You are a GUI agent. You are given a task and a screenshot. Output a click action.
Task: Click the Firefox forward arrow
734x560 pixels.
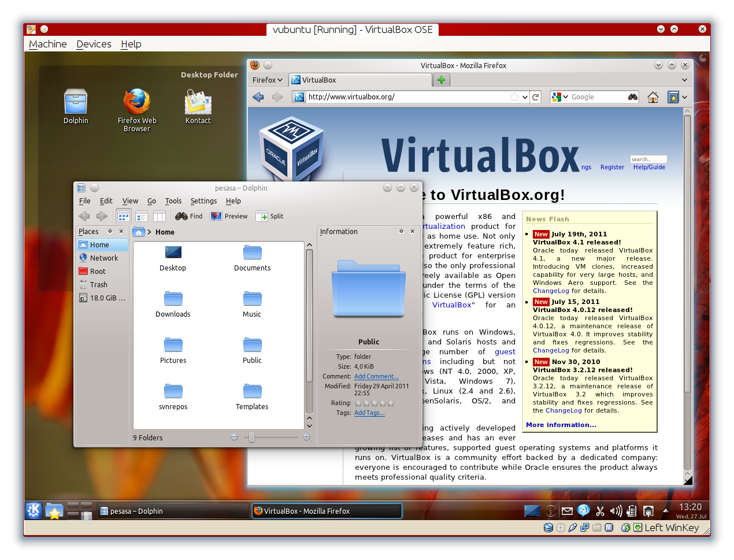(x=277, y=97)
